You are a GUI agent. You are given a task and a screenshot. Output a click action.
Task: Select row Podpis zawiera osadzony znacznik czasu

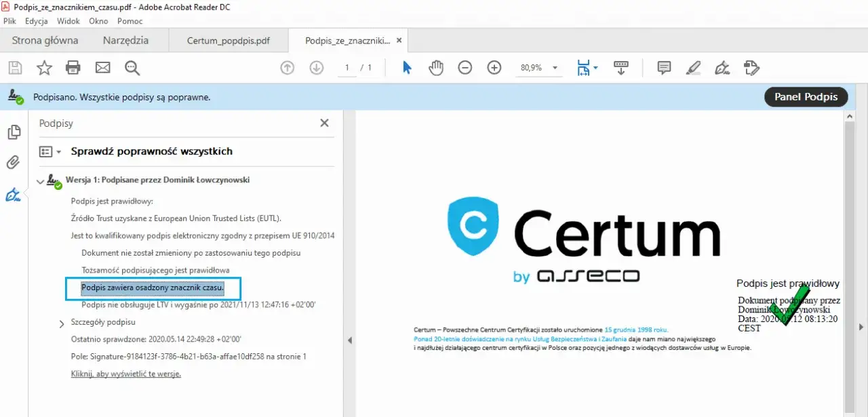tap(153, 288)
